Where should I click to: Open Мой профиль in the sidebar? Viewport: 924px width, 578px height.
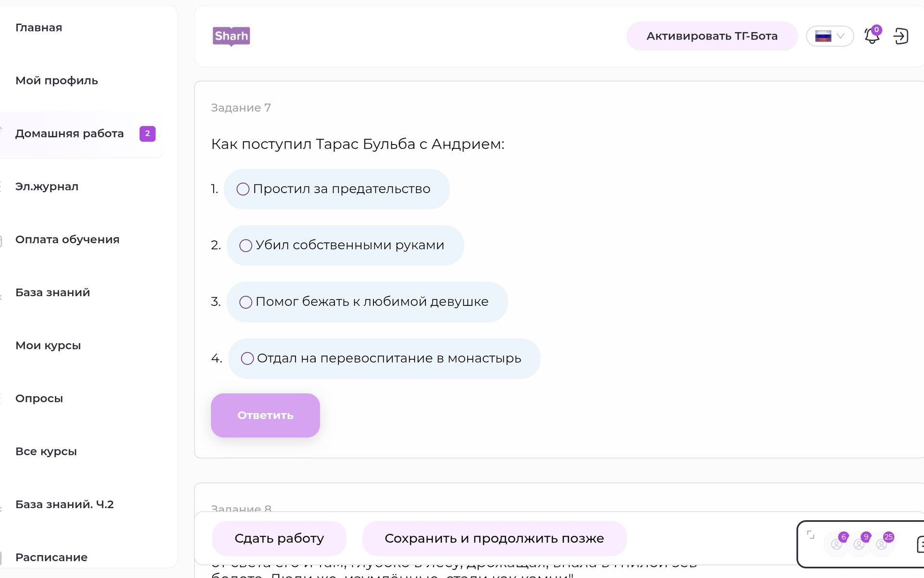(56, 80)
